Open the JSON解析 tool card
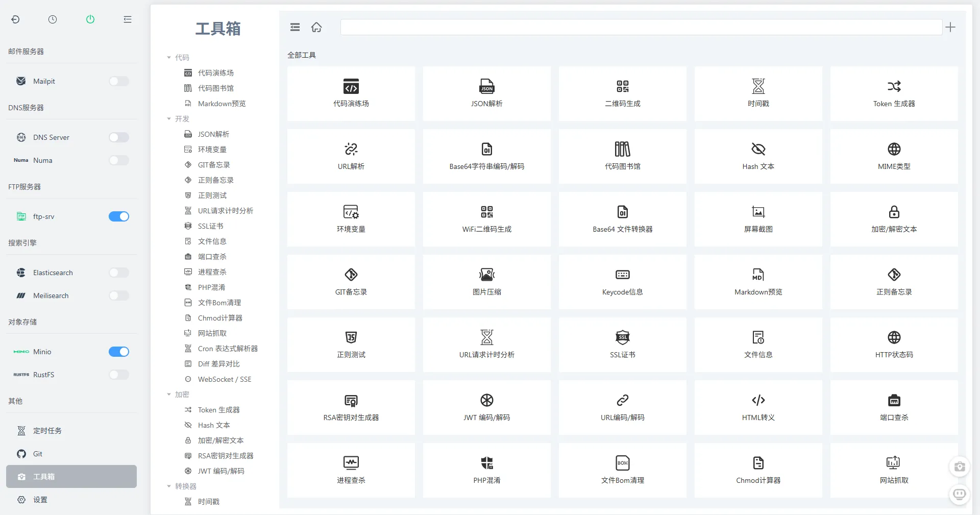 pyautogui.click(x=487, y=93)
